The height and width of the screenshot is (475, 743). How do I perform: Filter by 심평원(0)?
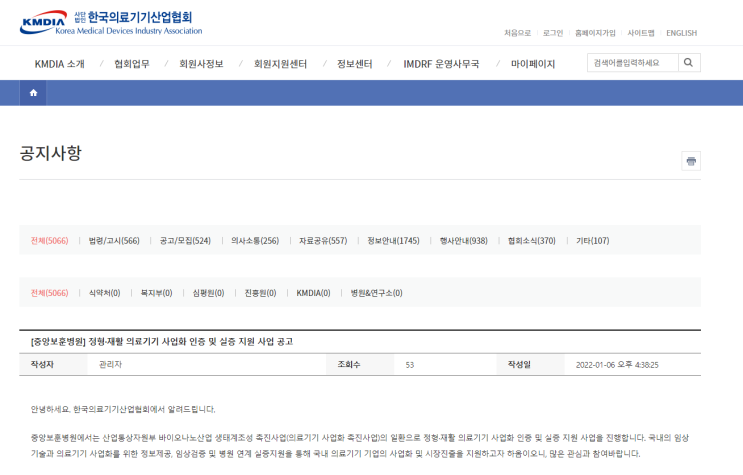coord(208,293)
